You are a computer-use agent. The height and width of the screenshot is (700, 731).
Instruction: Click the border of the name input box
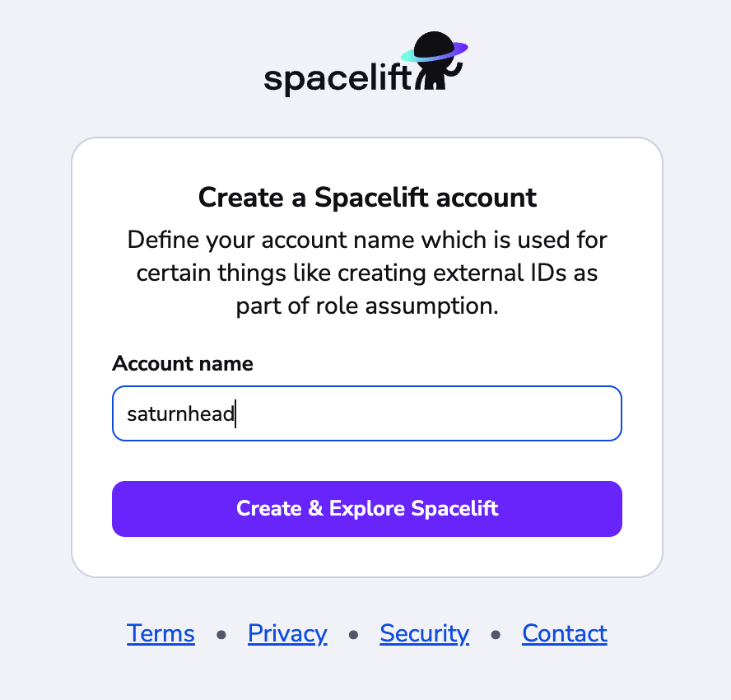(x=366, y=384)
